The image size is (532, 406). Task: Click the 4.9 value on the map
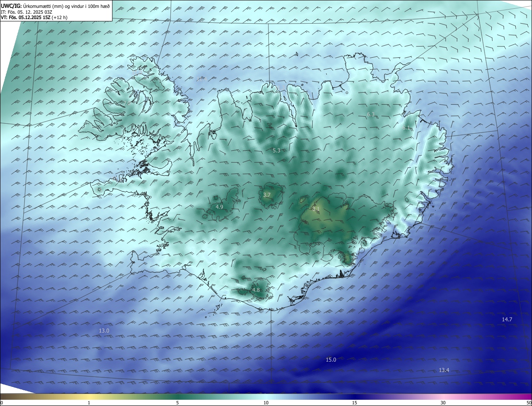(219, 207)
